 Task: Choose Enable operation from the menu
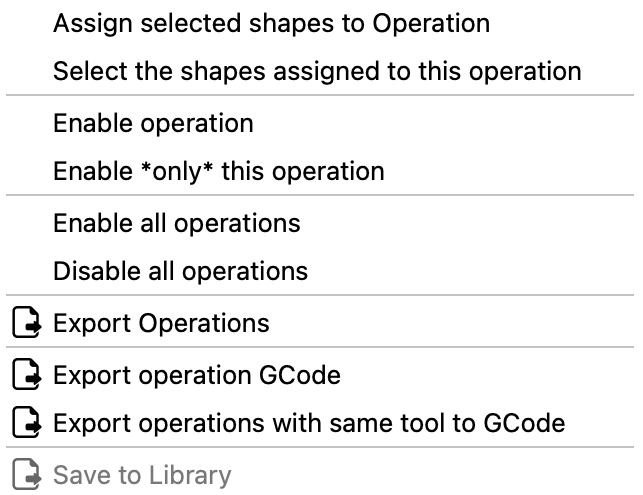click(153, 123)
